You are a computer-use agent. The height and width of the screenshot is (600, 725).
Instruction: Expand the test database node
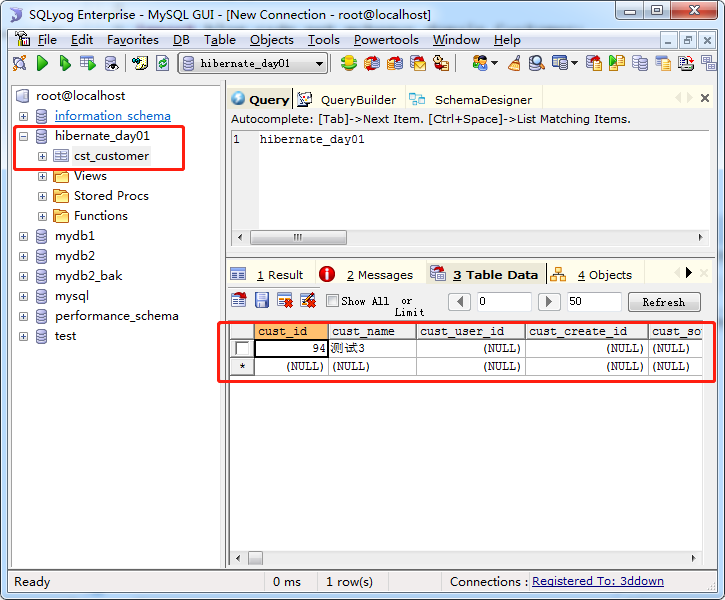(x=24, y=337)
